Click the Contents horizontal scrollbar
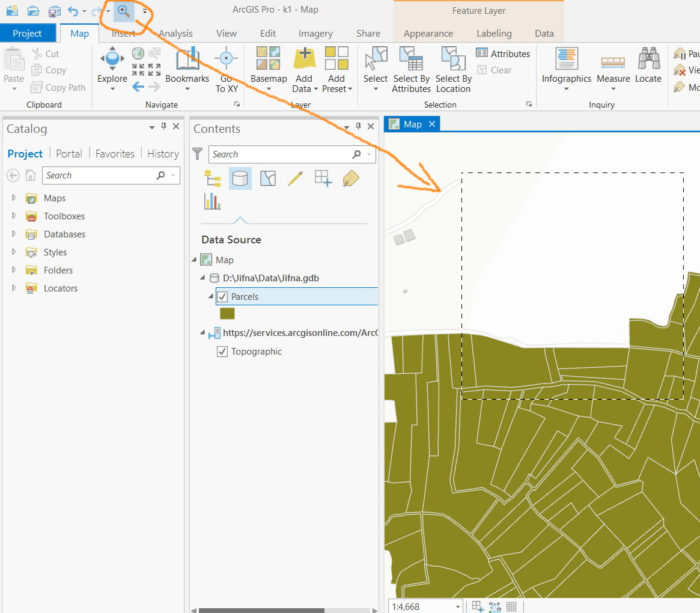The width and height of the screenshot is (700, 613). (x=261, y=611)
